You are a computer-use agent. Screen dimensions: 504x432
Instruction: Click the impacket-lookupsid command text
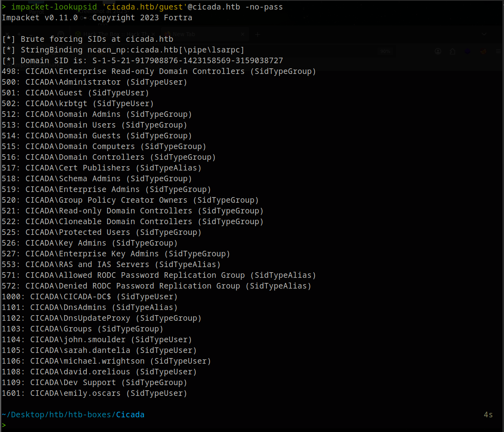tap(54, 7)
